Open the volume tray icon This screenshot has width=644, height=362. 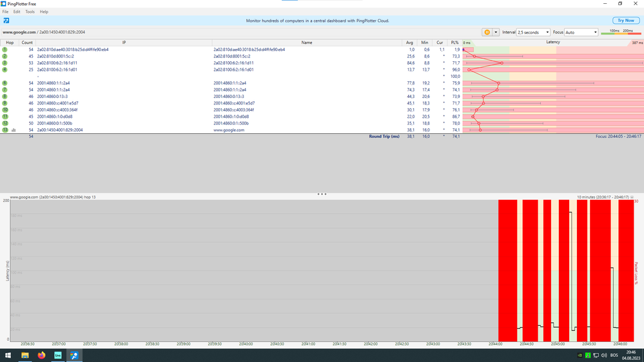[x=604, y=356]
